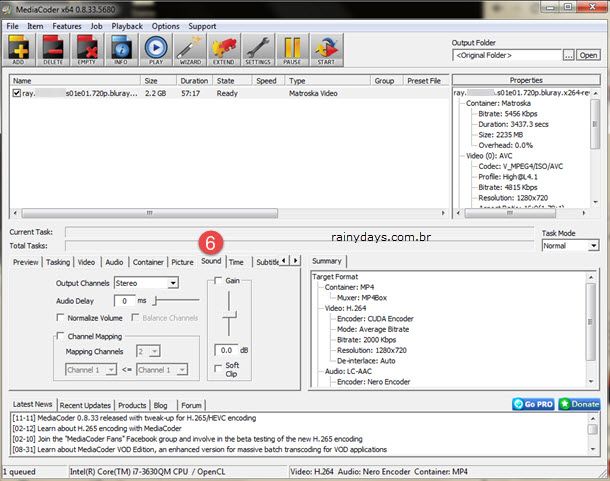The image size is (610, 481).
Task: Click the browse (...) output folder button
Action: click(568, 55)
